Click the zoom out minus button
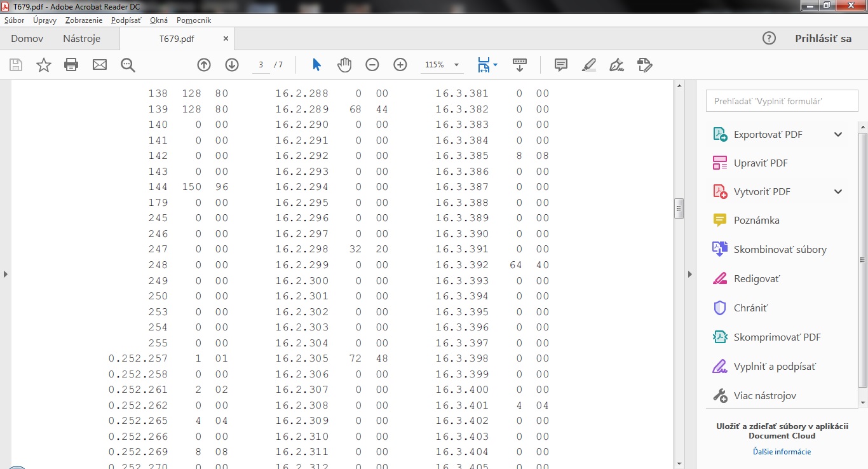 [x=372, y=65]
